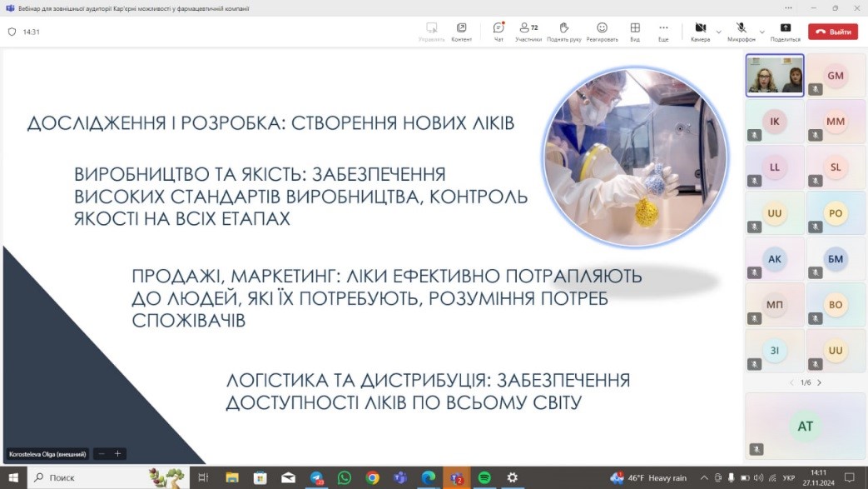Show the Участники participants list

[528, 32]
